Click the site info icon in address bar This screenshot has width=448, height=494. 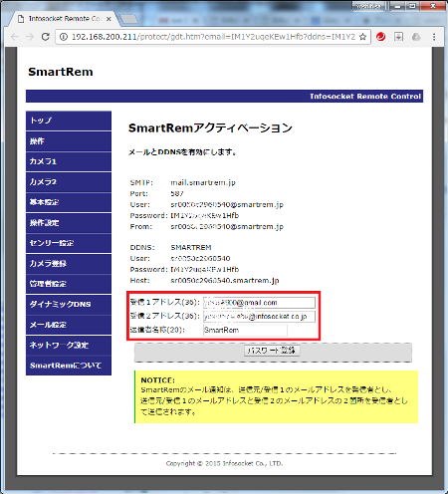click(x=63, y=37)
